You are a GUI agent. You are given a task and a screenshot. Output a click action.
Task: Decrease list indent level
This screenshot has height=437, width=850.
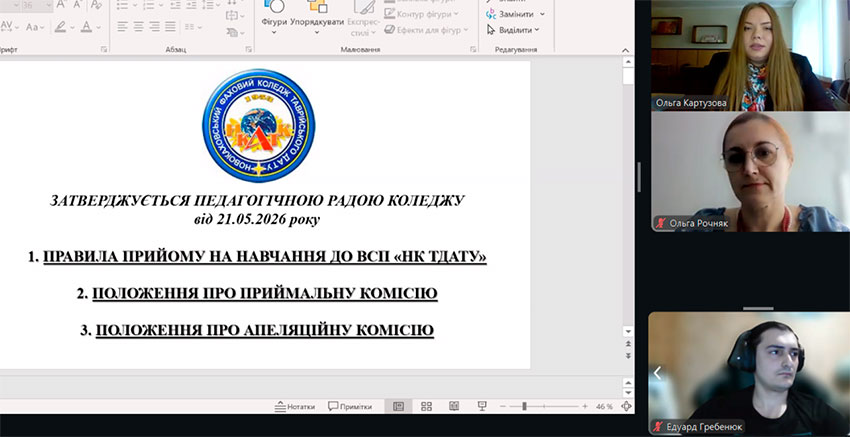(175, 5)
